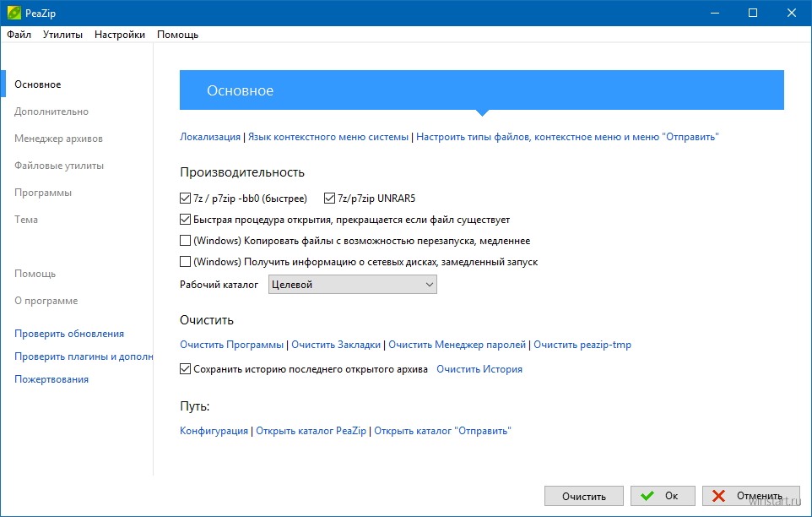Click Язык контекстного меню системы link
The image size is (812, 517).
pyautogui.click(x=328, y=137)
